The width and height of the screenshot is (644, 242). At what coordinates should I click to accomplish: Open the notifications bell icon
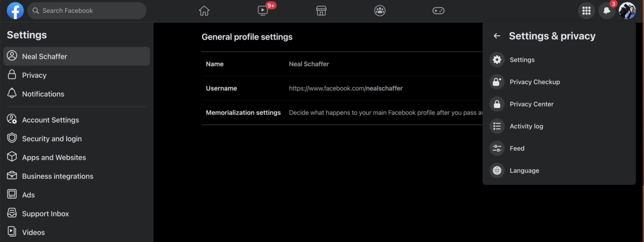click(x=607, y=11)
